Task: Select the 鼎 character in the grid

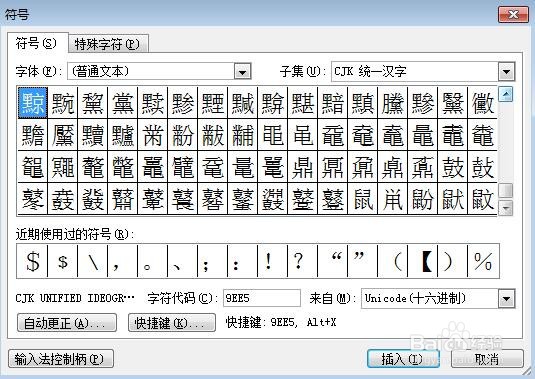Action: [303, 167]
